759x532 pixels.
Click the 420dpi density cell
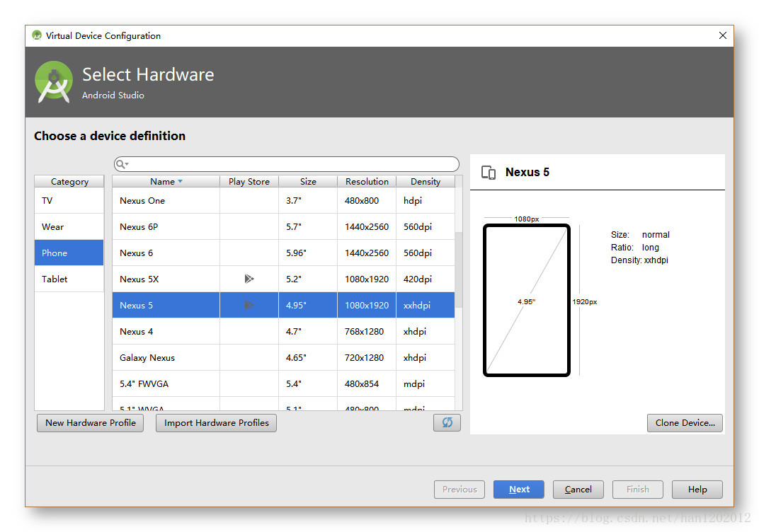point(426,279)
